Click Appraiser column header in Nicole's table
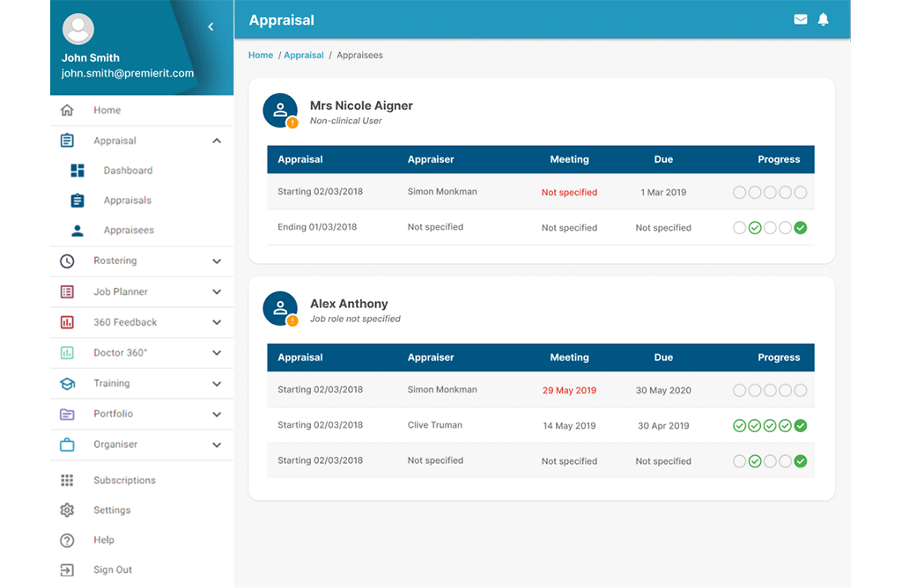The width and height of the screenshot is (902, 588). point(431,159)
